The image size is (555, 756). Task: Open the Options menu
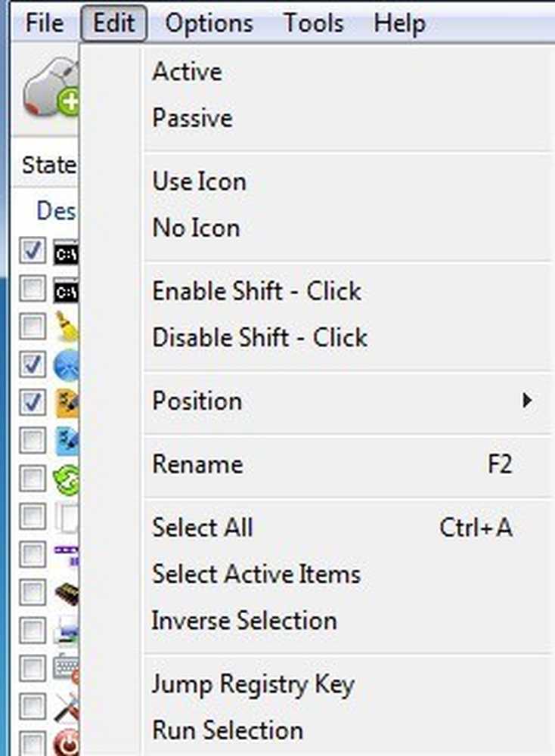(209, 23)
